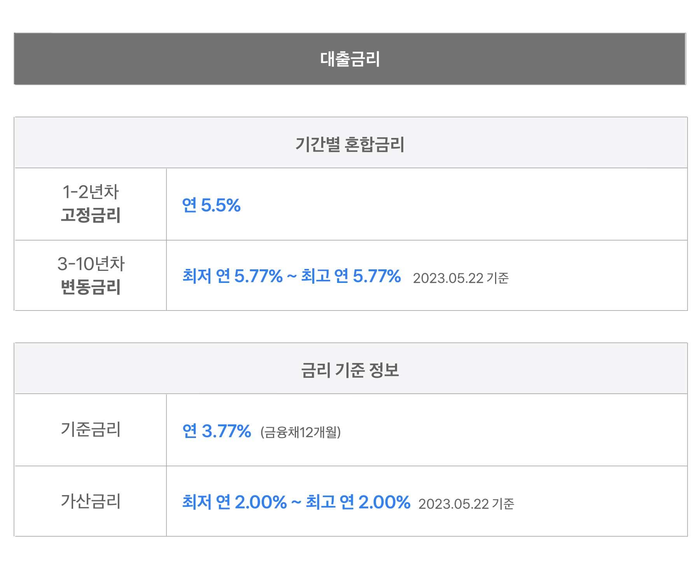Click the 최고 연 5.77% value
Screen dimensions: 700x588
[351, 276]
